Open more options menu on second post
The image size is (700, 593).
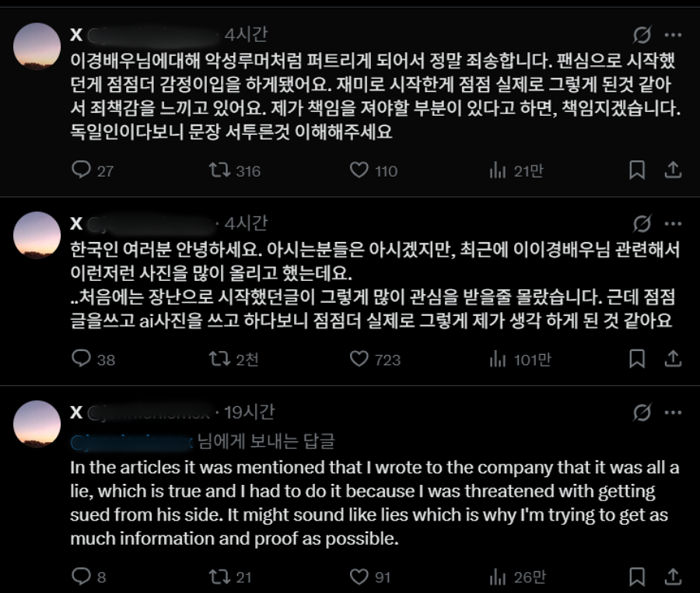pyautogui.click(x=673, y=225)
